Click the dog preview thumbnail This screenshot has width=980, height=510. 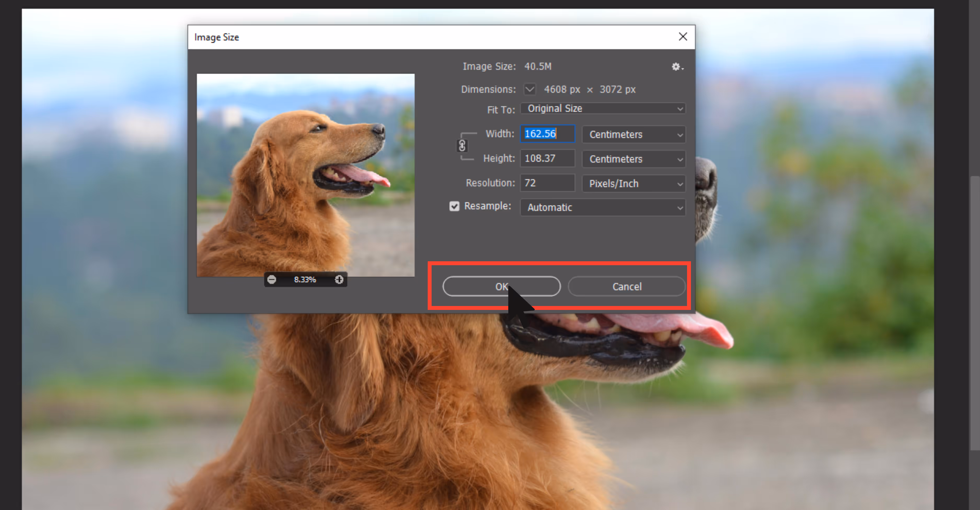point(305,175)
